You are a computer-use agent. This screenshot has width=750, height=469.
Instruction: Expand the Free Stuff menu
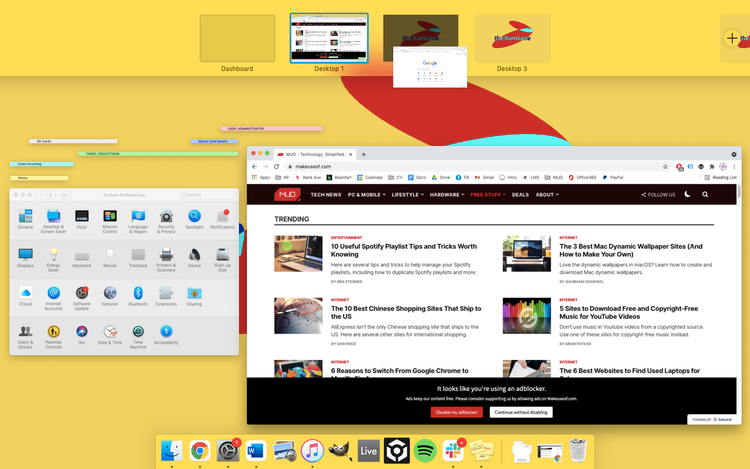(x=488, y=195)
